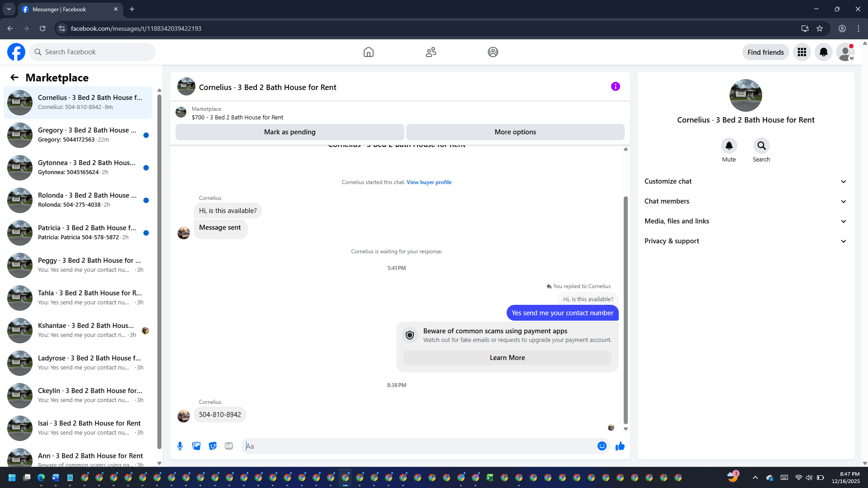
Task: Open the $700 - 3 Bed 2 Bath listing link
Action: pyautogui.click(x=237, y=117)
